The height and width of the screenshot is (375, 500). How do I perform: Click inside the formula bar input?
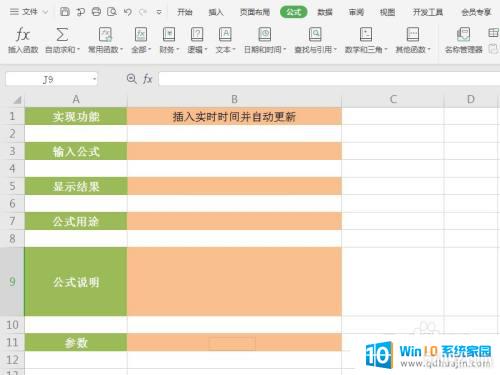pos(329,79)
